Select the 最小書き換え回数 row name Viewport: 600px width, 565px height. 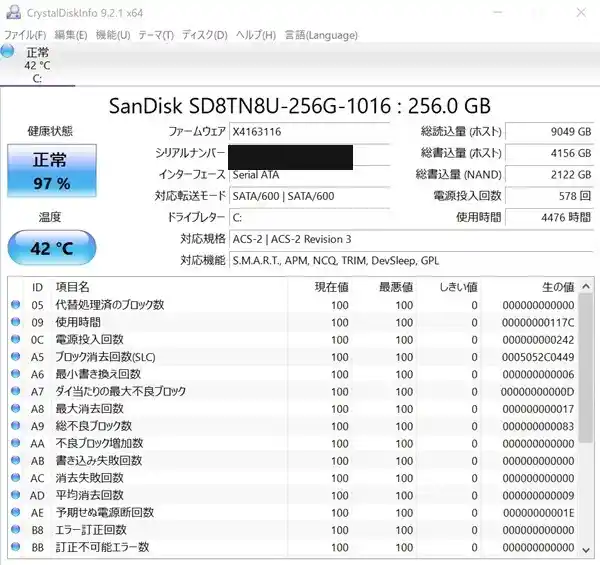(x=98, y=374)
